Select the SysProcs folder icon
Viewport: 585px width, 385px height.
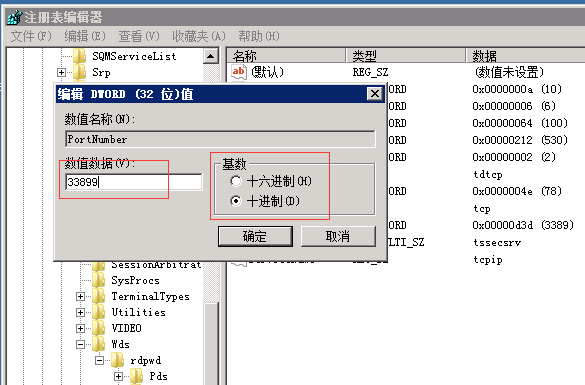(x=99, y=280)
